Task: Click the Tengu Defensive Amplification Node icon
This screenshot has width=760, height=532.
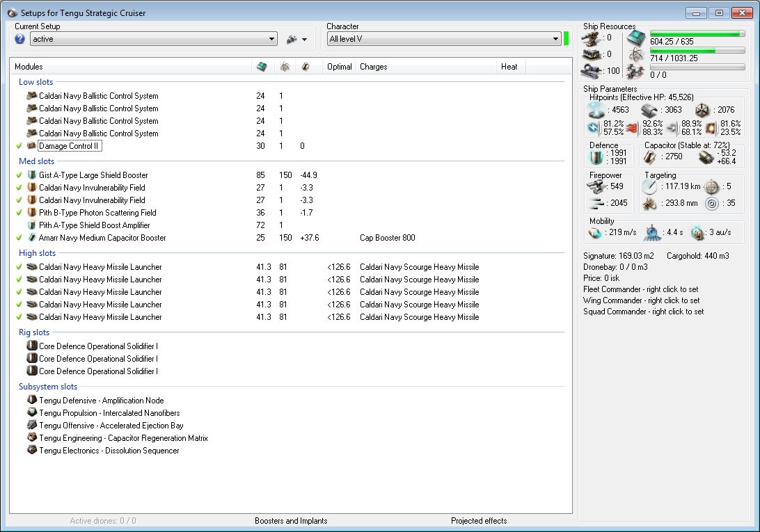Action: click(32, 400)
